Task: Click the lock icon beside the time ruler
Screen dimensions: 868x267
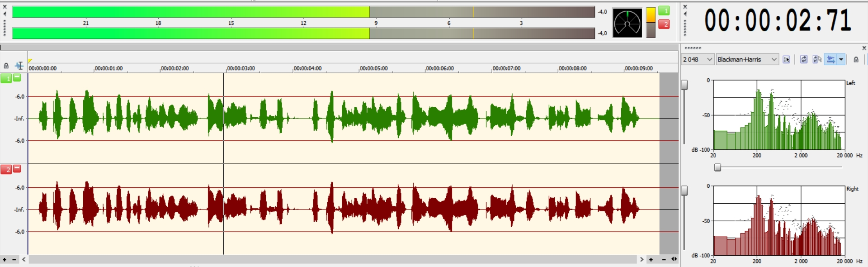Action: [x=6, y=66]
